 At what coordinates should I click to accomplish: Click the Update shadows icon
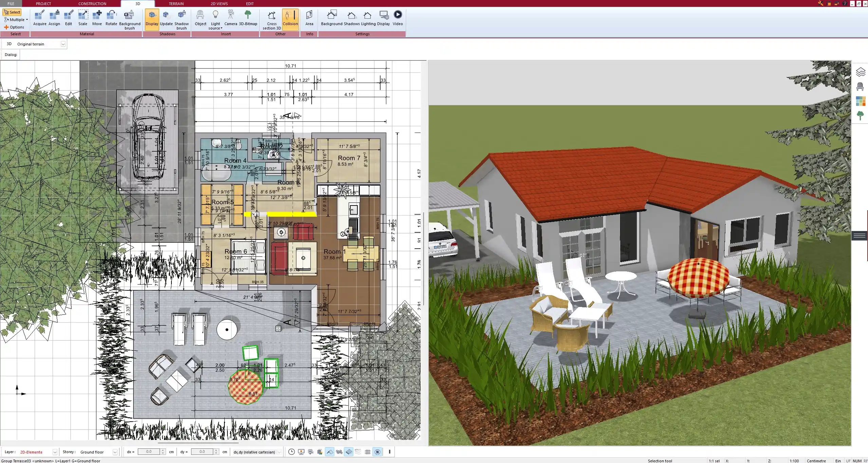pos(166,18)
